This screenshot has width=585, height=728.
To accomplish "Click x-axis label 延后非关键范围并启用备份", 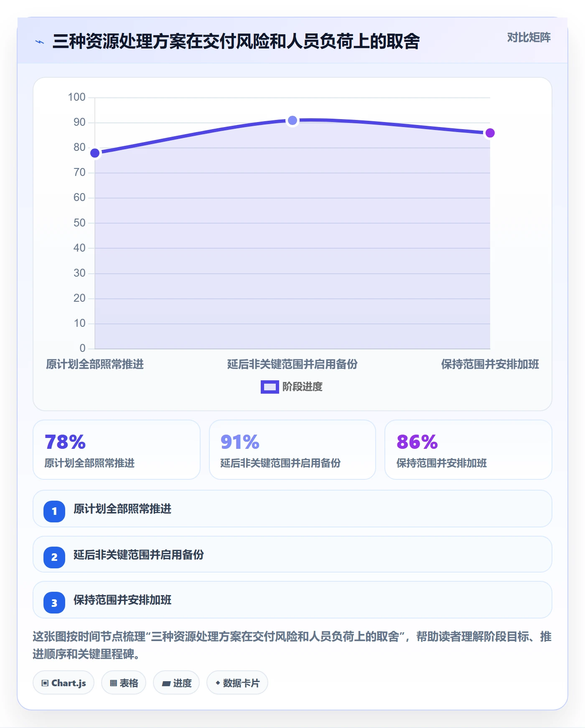I will coord(292,364).
